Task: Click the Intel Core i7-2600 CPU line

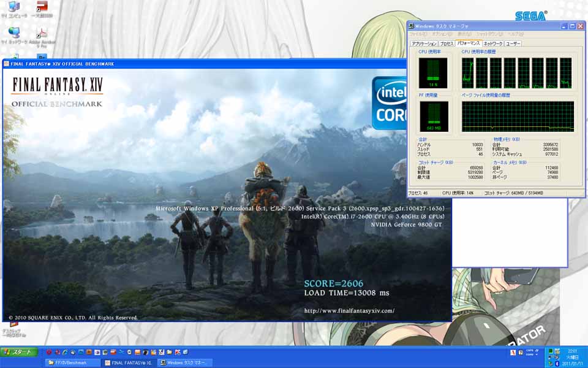Action: 373,217
